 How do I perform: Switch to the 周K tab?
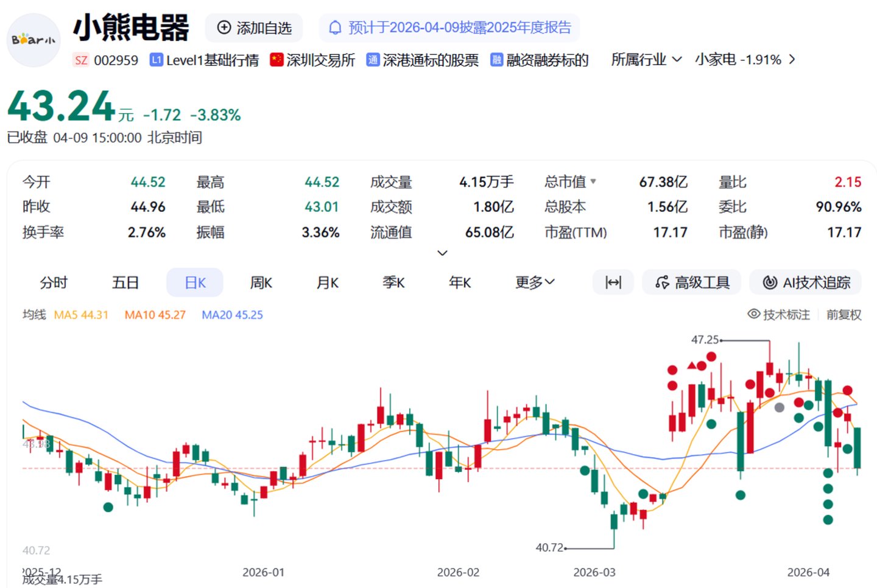[x=261, y=282]
